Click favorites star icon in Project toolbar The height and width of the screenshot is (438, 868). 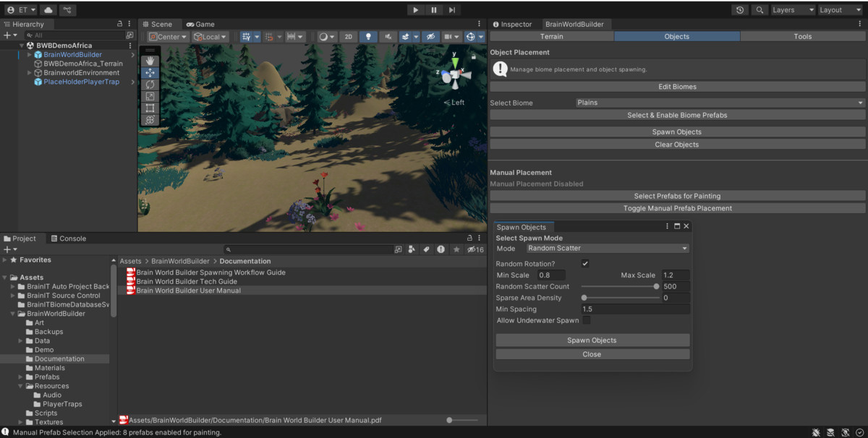[x=456, y=249]
